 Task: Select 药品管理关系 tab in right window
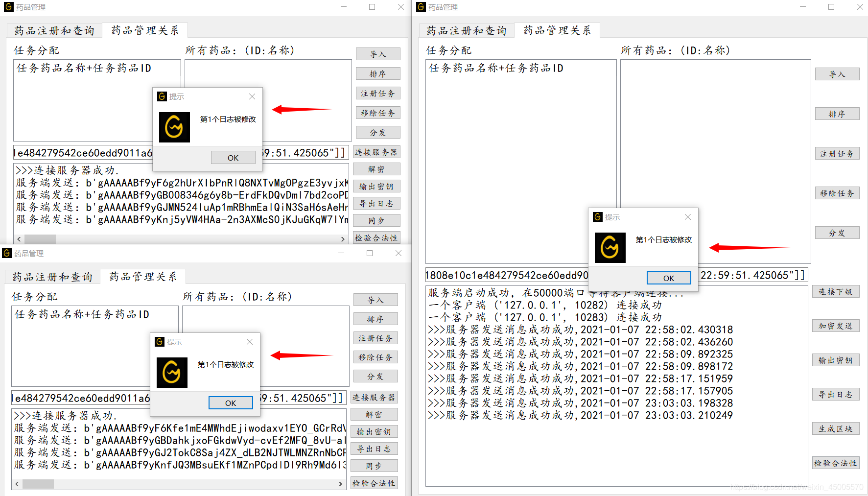(557, 30)
